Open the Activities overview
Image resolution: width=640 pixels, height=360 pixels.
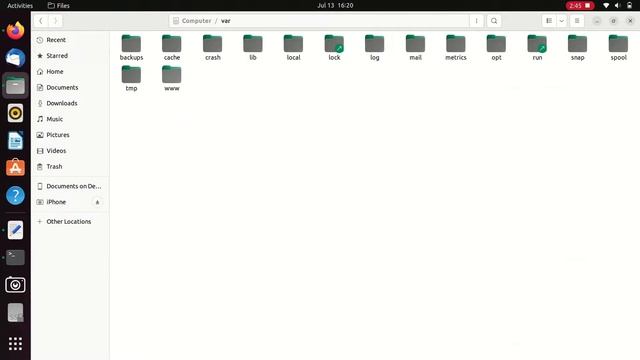tap(20, 5)
